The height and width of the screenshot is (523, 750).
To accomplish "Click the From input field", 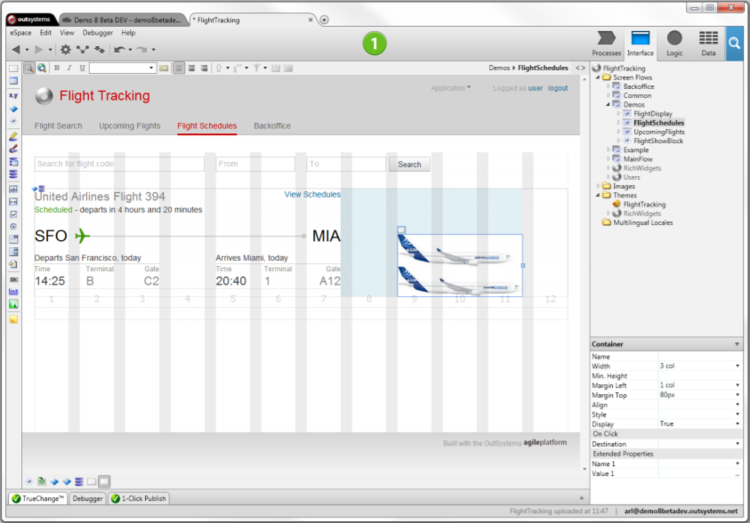I will click(255, 164).
